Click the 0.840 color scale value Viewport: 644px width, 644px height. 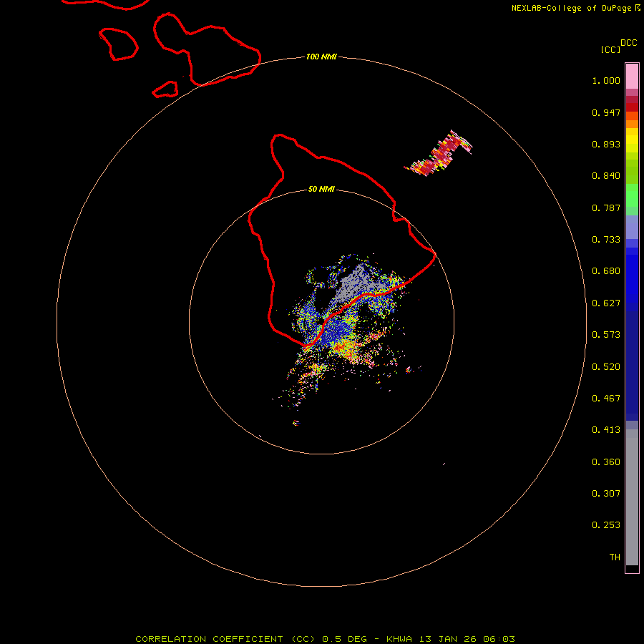point(606,176)
